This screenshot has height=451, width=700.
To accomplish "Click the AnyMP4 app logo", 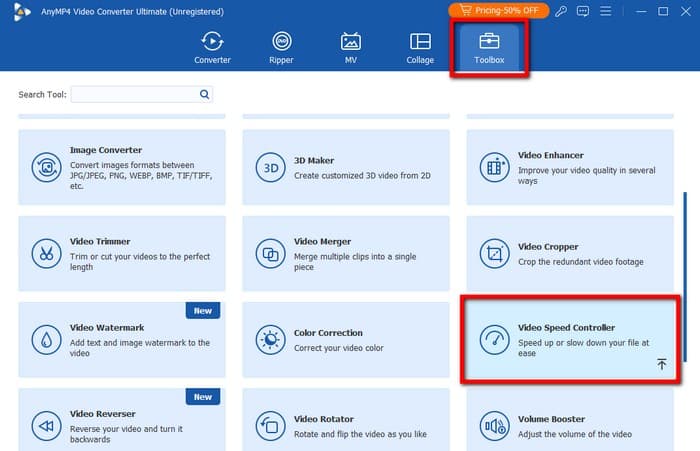I will coord(21,12).
